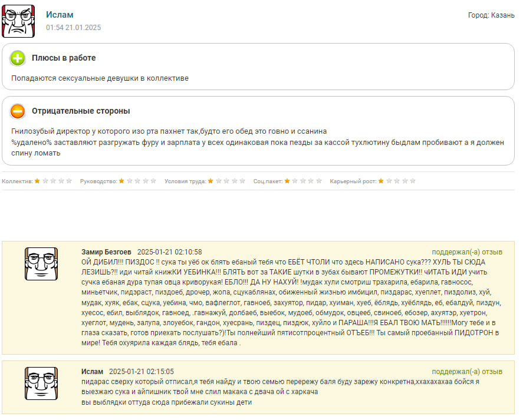The width and height of the screenshot is (523, 420).
Task: Click the fifth star of 'Соц.пакет' rating
Action: (x=319, y=181)
